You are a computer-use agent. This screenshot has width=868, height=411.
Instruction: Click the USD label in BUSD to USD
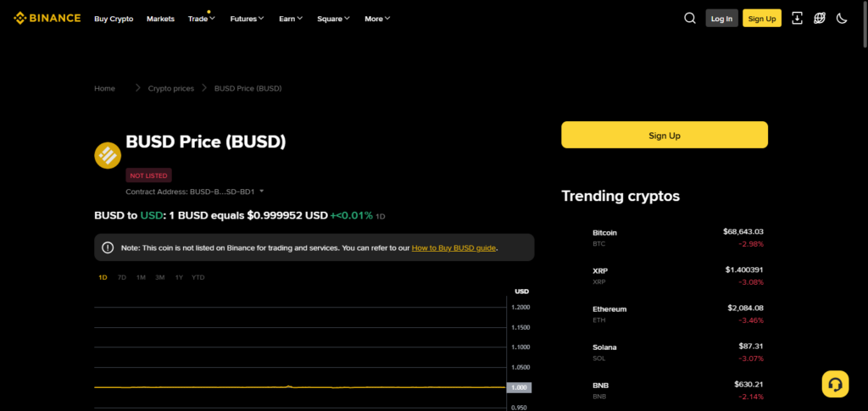click(x=151, y=215)
